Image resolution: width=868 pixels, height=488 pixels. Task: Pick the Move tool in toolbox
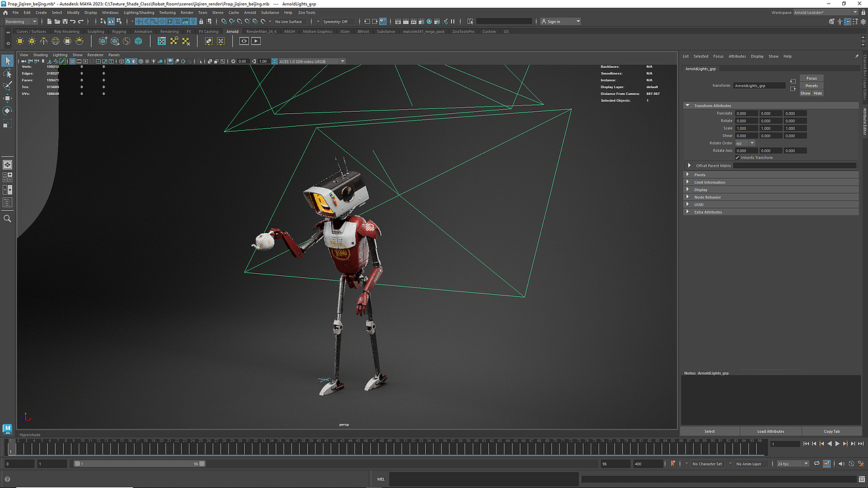click(7, 98)
